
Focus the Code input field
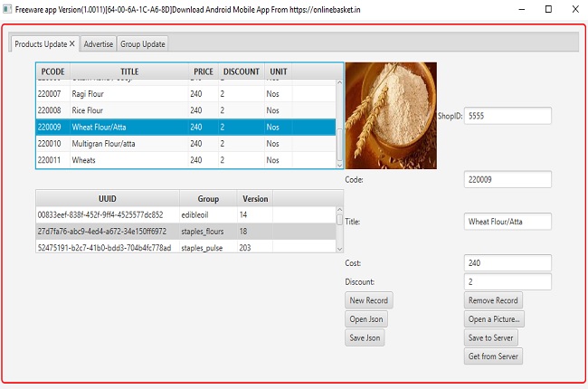507,179
